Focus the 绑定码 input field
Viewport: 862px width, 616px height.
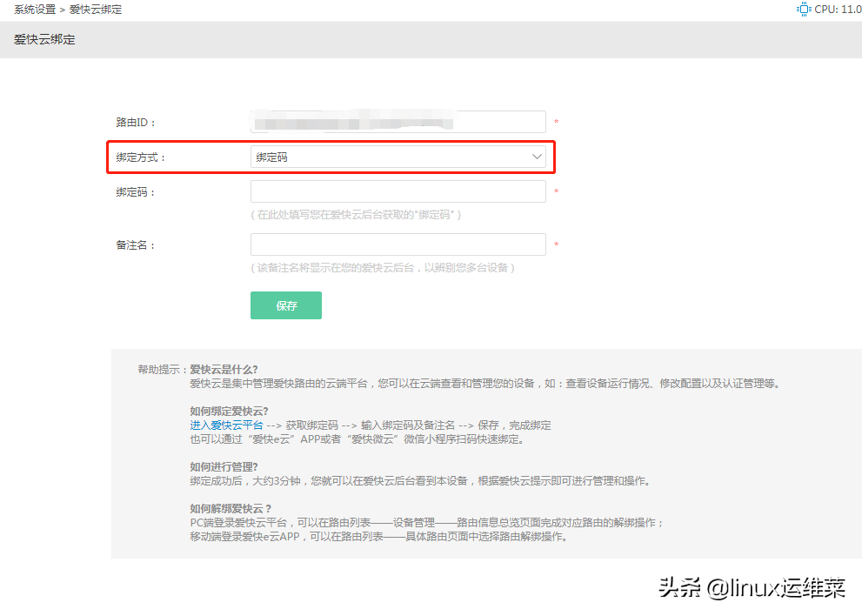(398, 191)
